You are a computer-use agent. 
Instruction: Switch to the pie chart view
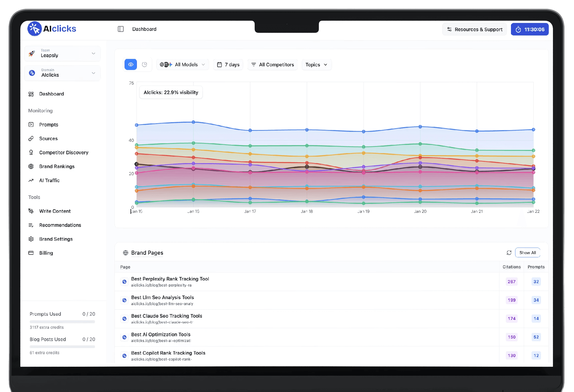pos(145,64)
